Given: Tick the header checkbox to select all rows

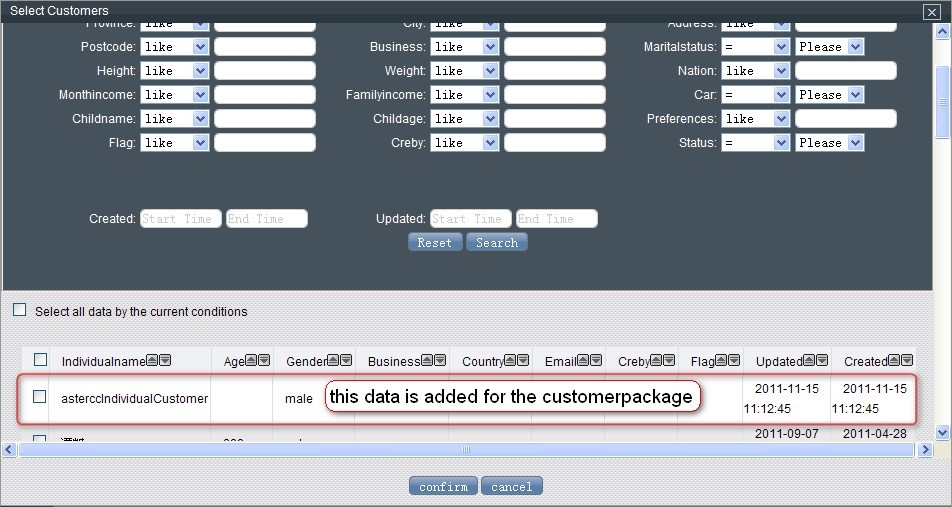Looking at the screenshot, I should click(41, 360).
